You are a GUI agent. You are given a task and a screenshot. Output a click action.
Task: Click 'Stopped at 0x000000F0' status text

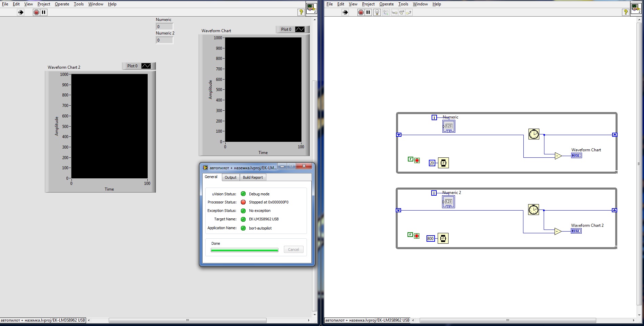pos(269,202)
